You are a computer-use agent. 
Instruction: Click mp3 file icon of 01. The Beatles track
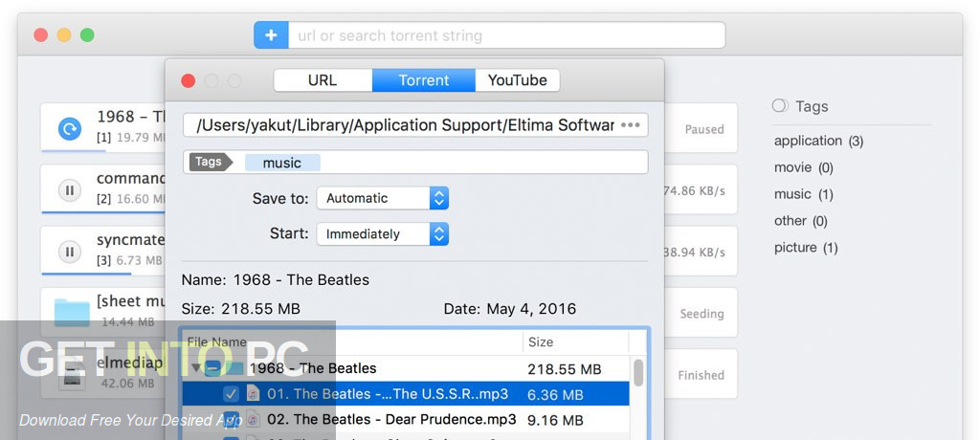tap(253, 394)
